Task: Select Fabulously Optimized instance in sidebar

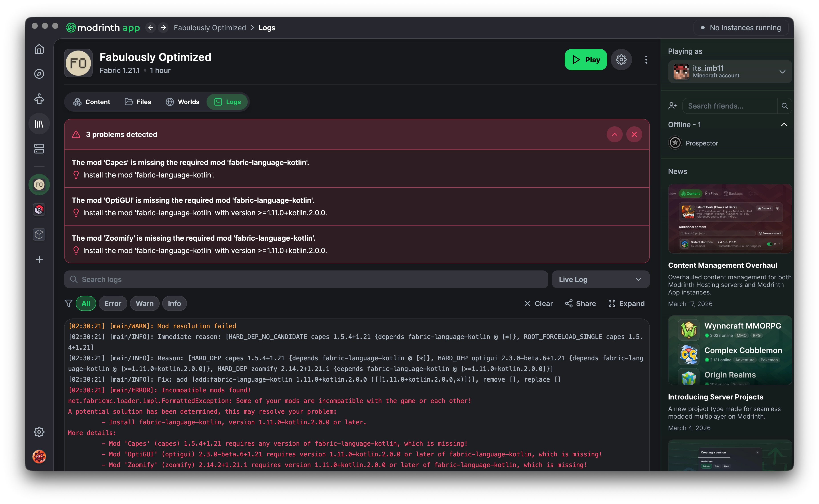Action: pyautogui.click(x=39, y=185)
